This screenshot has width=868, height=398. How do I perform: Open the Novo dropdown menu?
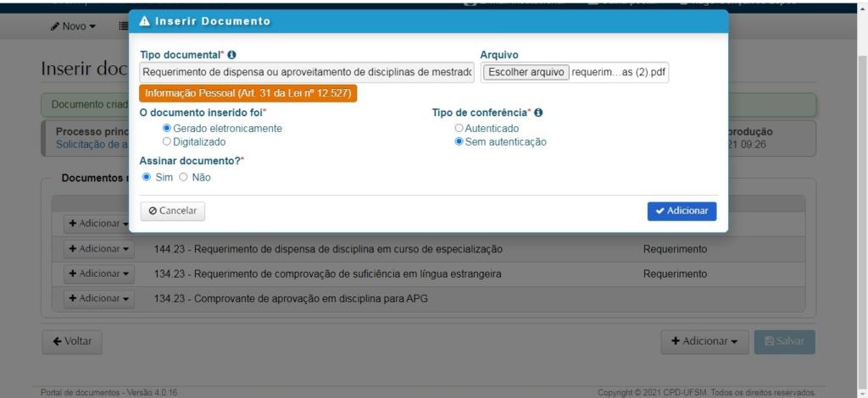[73, 26]
